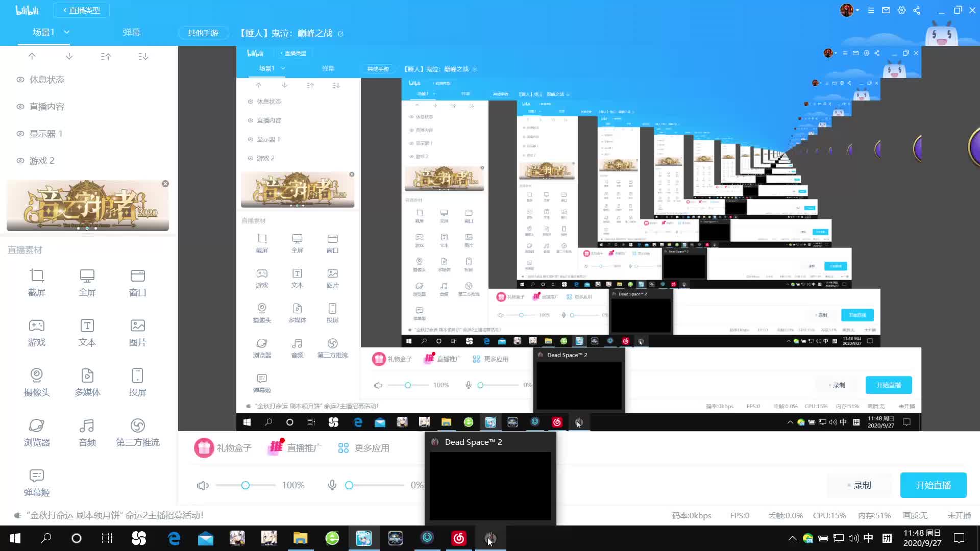The width and height of the screenshot is (980, 551).
Task: Add a 多媒体 media source
Action: (87, 383)
